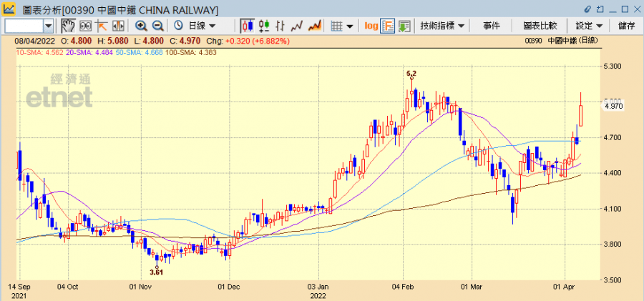Click the 儲存 save button
This screenshot has height=301, width=644.
tap(627, 26)
